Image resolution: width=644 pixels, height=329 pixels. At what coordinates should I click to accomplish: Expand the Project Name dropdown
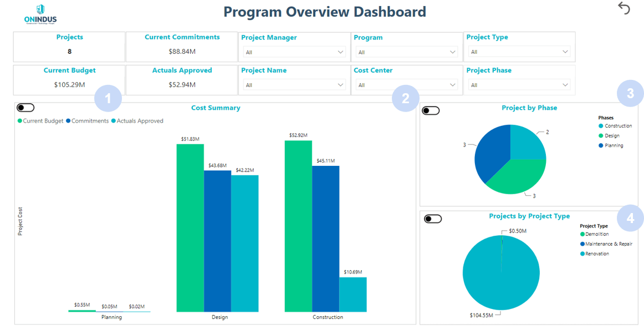(294, 85)
